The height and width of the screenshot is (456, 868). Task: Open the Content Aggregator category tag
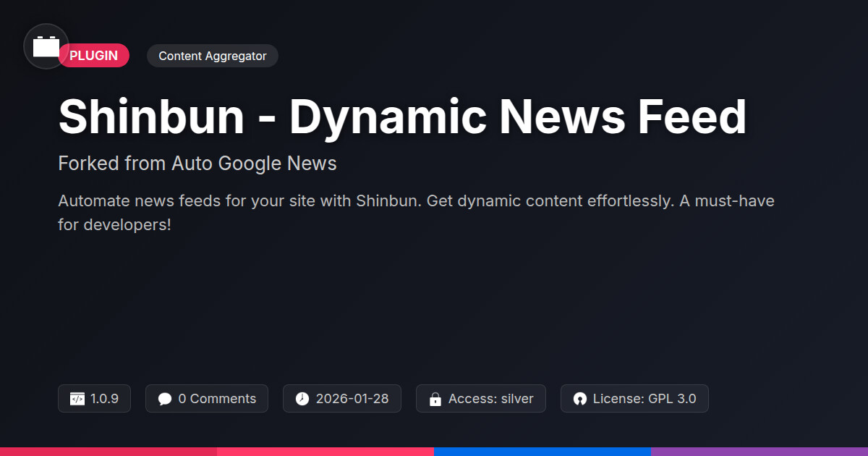click(213, 56)
